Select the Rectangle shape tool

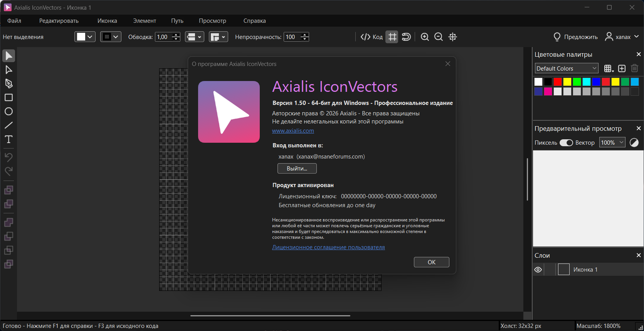8,98
